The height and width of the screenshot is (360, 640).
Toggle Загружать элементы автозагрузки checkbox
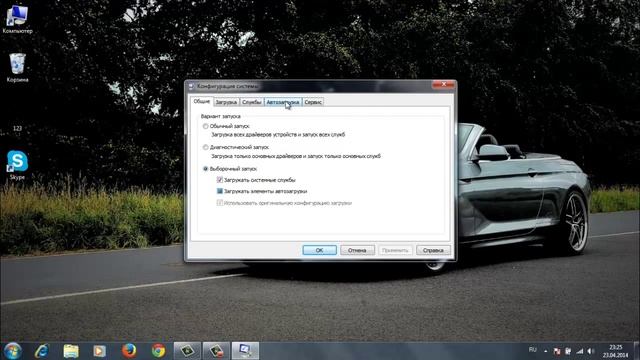(x=220, y=191)
